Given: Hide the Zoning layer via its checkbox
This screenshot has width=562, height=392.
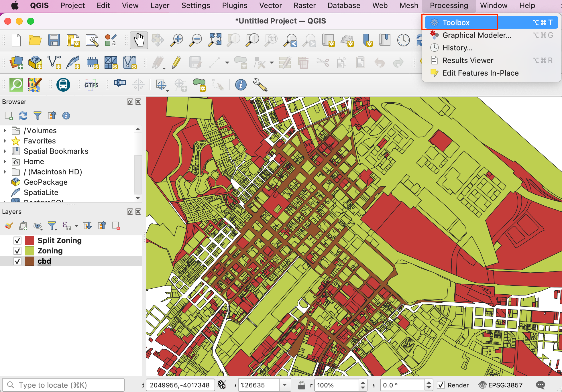Looking at the screenshot, I should [x=17, y=251].
